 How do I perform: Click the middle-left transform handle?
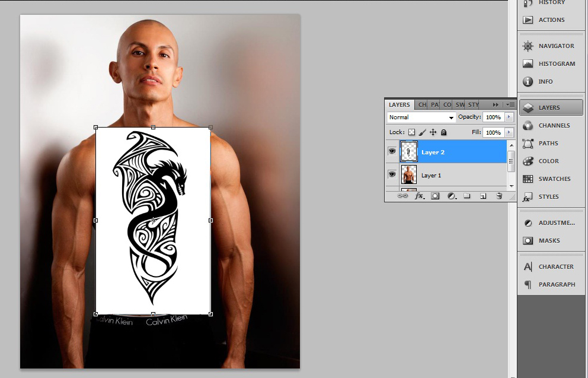[95, 220]
